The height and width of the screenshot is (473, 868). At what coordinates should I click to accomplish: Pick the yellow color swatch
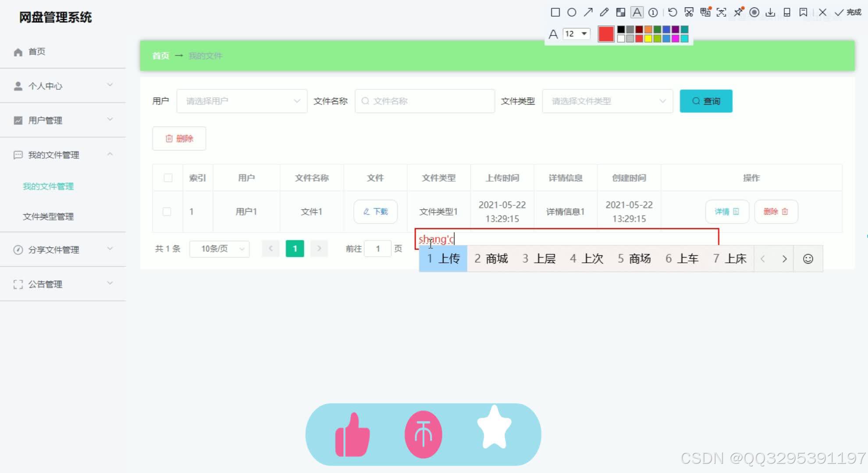pos(648,39)
